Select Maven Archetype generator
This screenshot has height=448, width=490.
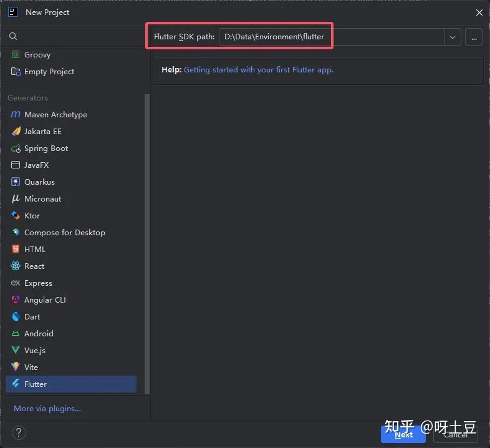71,115
